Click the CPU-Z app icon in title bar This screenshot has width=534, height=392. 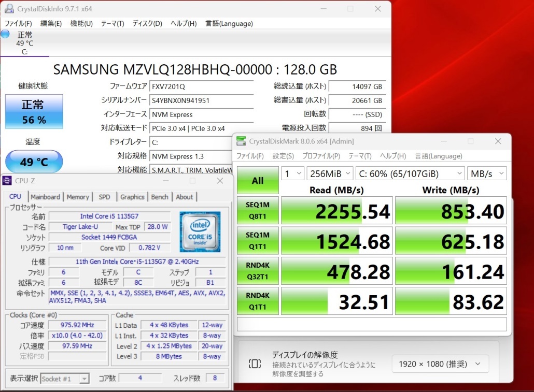point(7,181)
